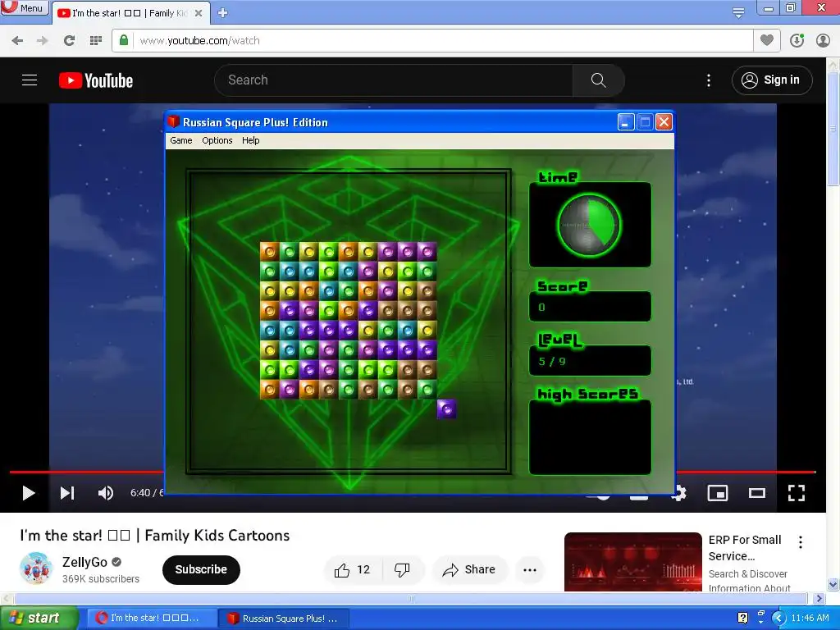Like the video showing 12 likes

(353, 569)
